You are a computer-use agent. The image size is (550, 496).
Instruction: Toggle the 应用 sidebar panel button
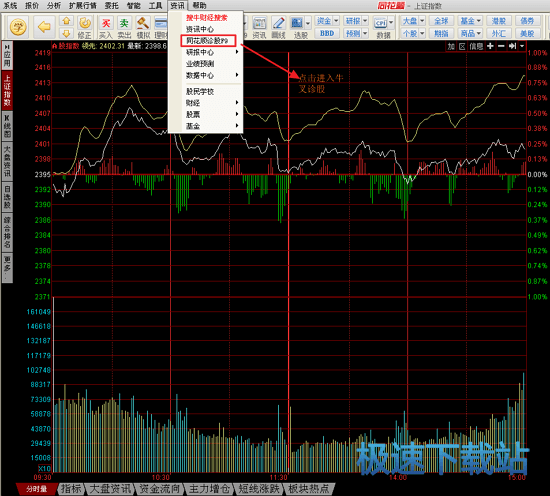pos(7,55)
